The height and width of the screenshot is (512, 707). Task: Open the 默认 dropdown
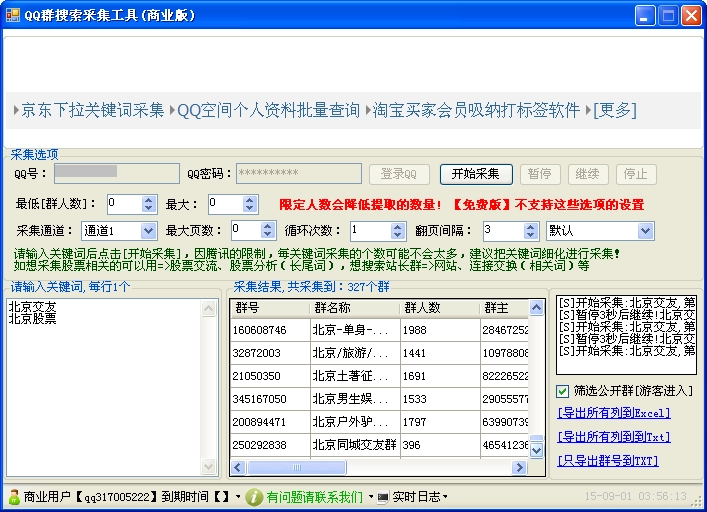tap(645, 231)
